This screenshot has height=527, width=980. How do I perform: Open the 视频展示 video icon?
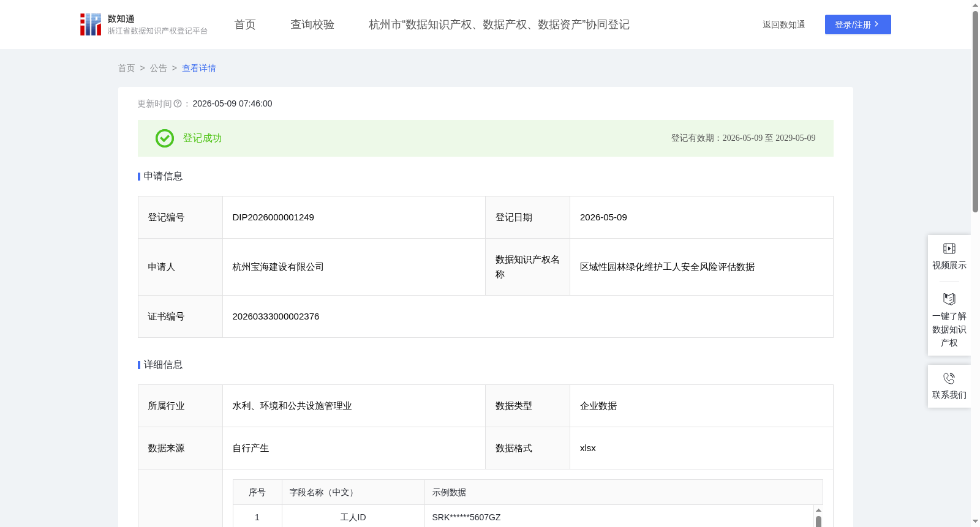949,249
